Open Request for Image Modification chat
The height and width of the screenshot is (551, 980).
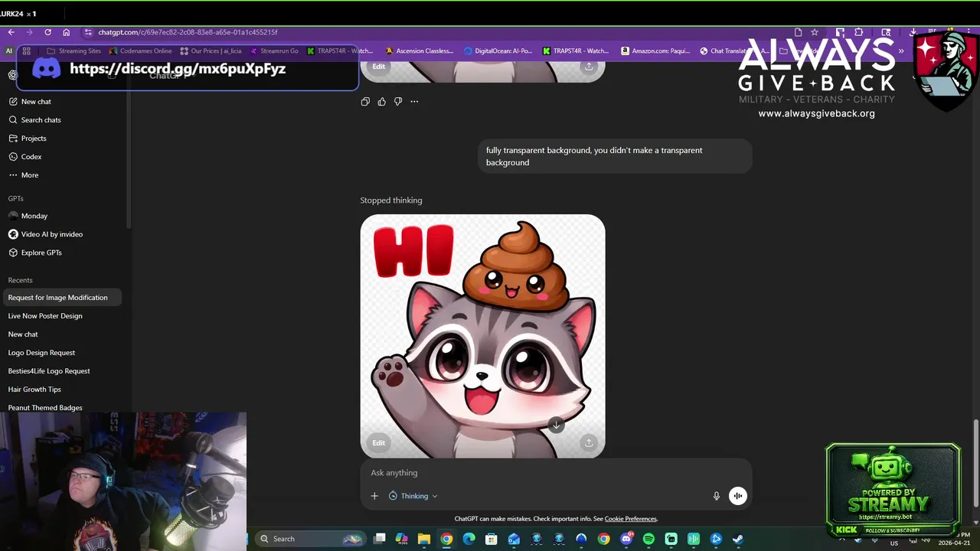(61, 297)
